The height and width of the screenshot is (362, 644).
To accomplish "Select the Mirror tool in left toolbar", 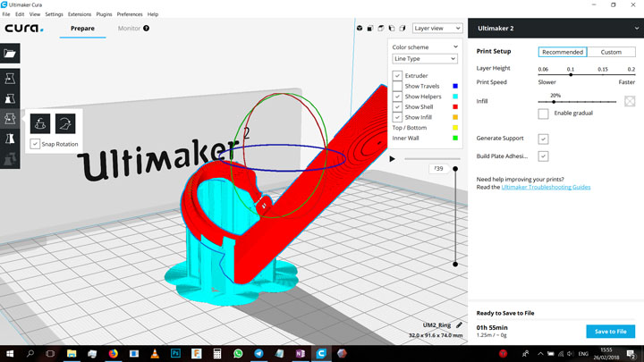I will 10,139.
